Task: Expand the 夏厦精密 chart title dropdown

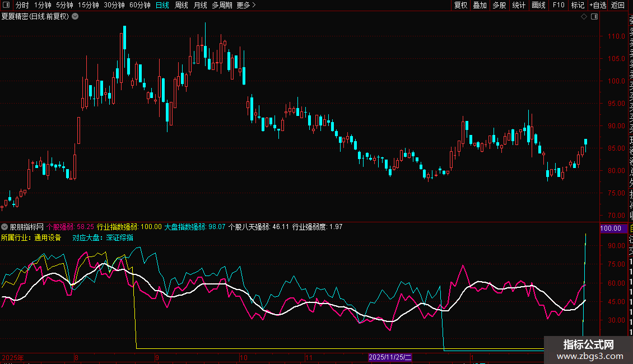Action: click(x=75, y=17)
